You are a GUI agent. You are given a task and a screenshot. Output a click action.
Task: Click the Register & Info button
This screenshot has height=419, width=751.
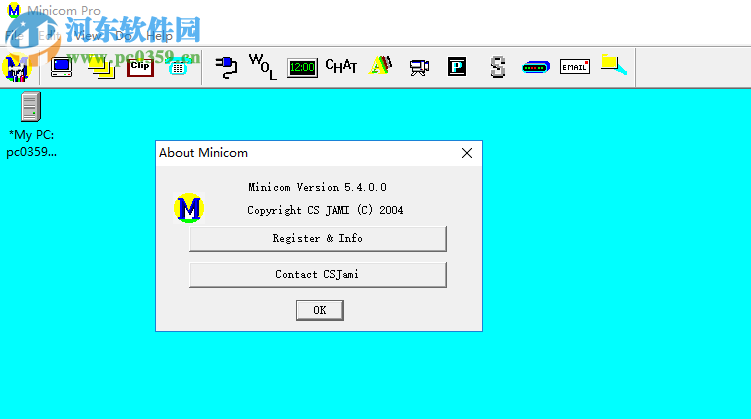coord(318,238)
